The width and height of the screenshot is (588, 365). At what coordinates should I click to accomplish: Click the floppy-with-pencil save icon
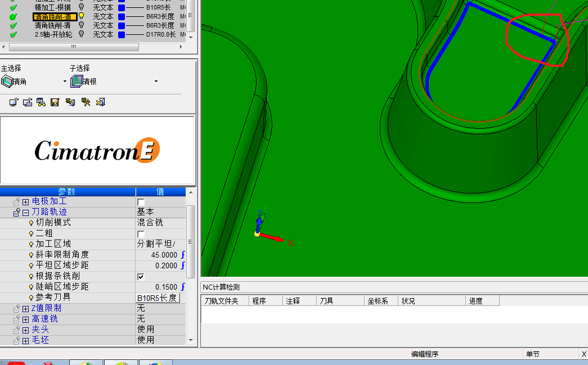point(55,102)
